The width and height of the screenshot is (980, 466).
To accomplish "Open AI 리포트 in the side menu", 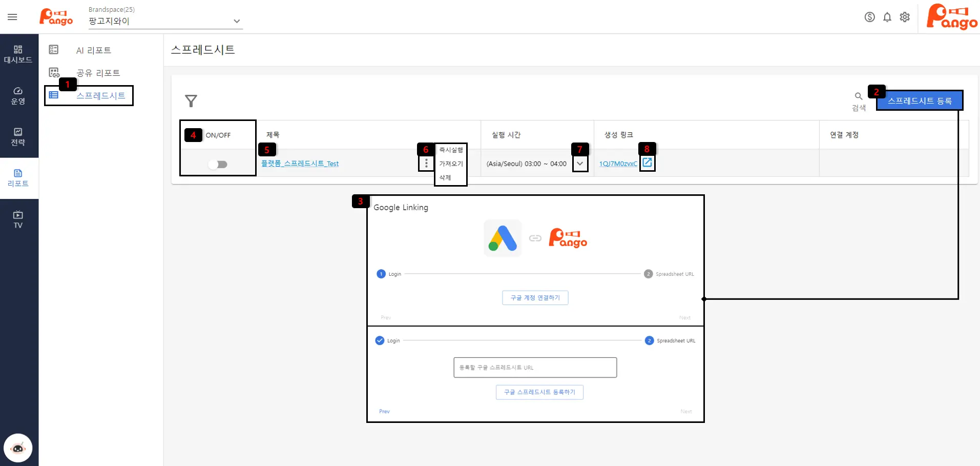I will click(x=93, y=50).
